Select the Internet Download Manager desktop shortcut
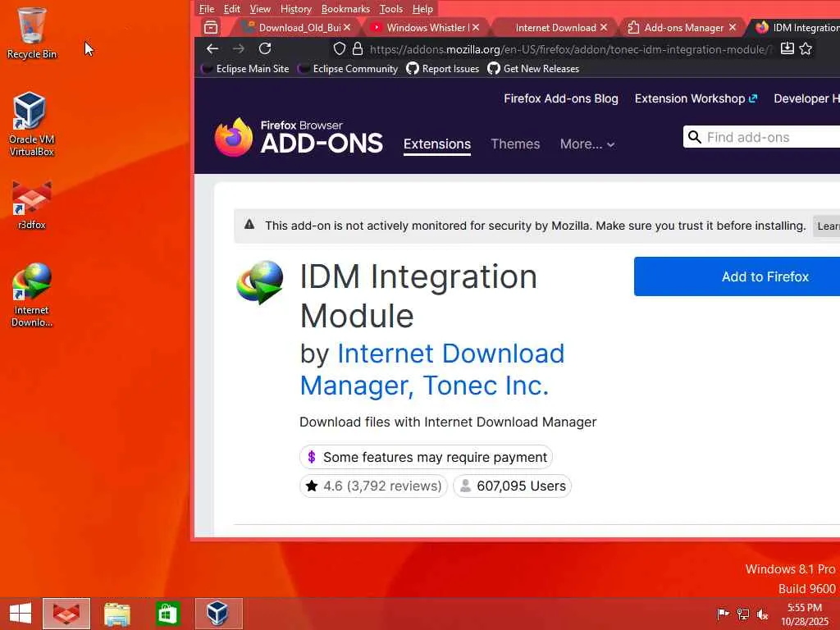The height and width of the screenshot is (630, 840). tap(32, 294)
